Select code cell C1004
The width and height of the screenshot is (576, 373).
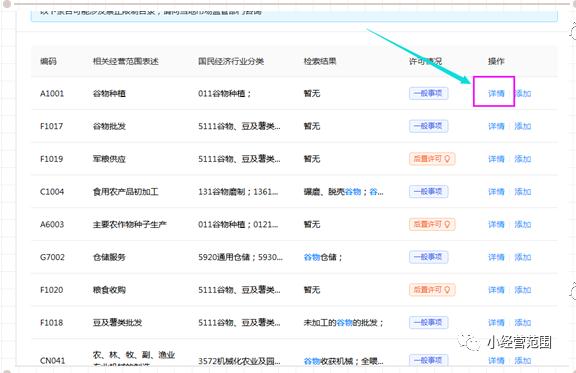point(52,191)
